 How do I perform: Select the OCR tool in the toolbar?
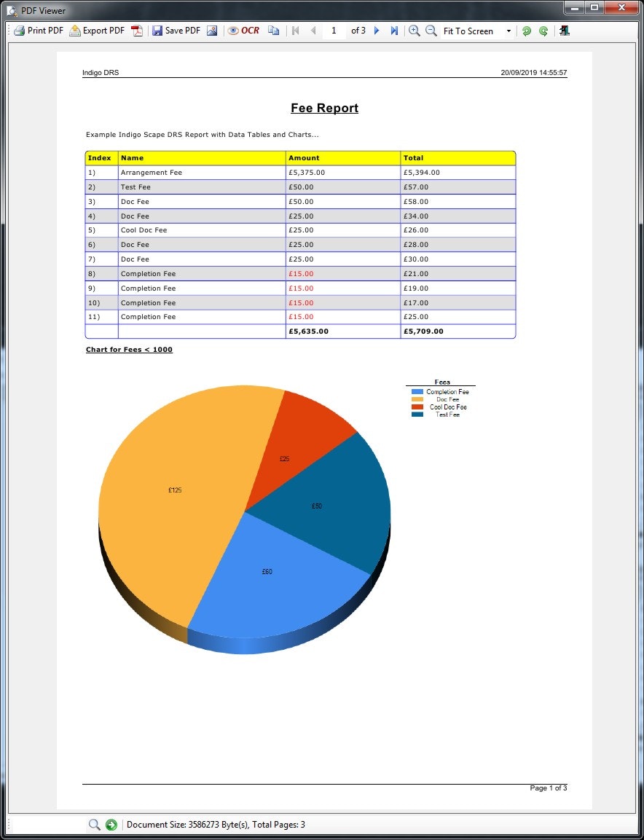click(x=246, y=31)
